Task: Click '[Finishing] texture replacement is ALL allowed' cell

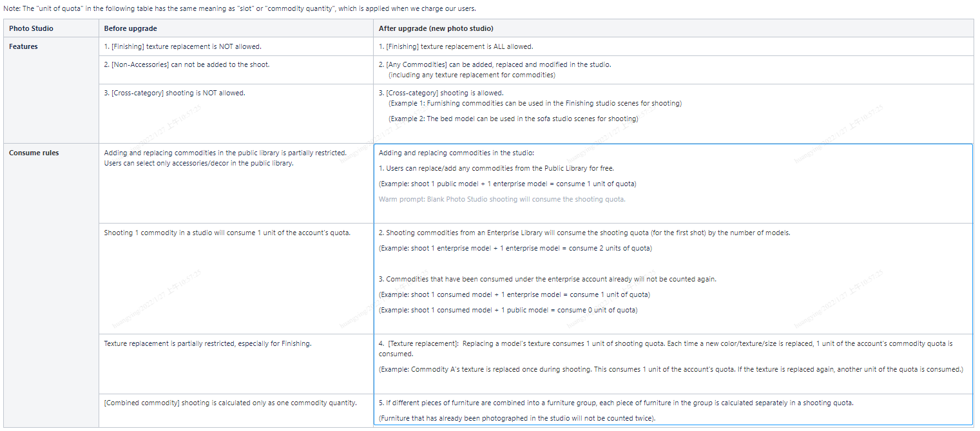Action: [456, 46]
